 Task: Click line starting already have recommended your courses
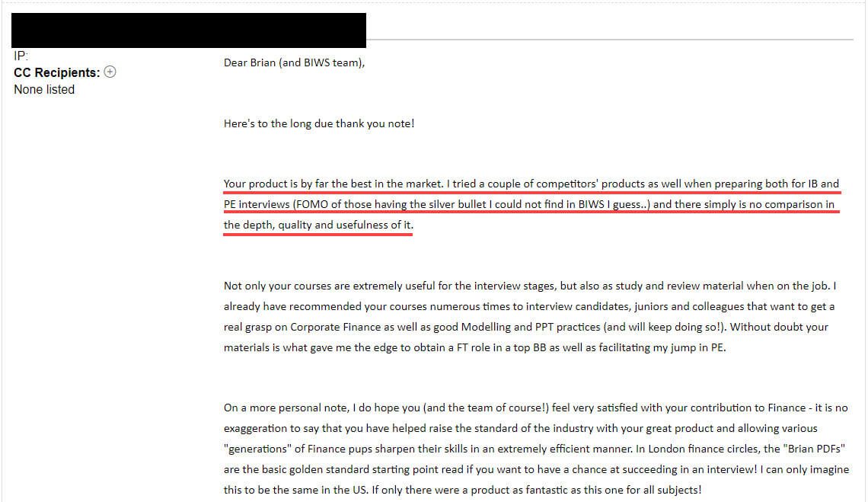pos(529,306)
